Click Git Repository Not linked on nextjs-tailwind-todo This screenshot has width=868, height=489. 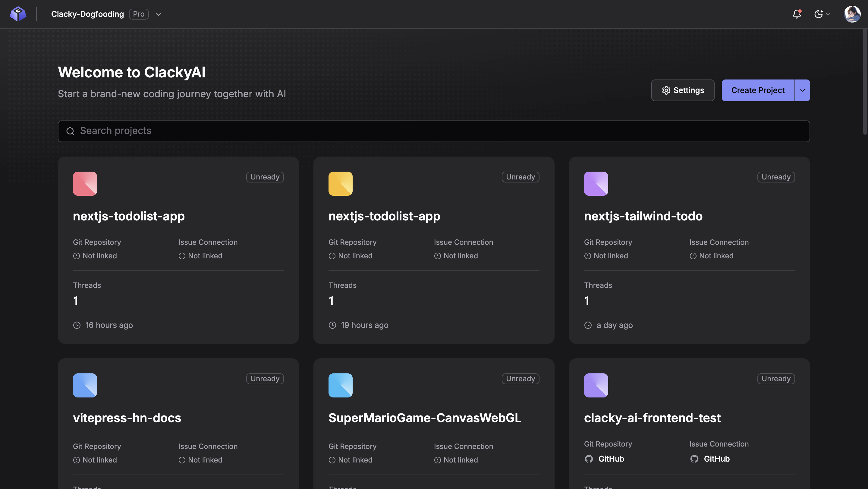click(606, 256)
